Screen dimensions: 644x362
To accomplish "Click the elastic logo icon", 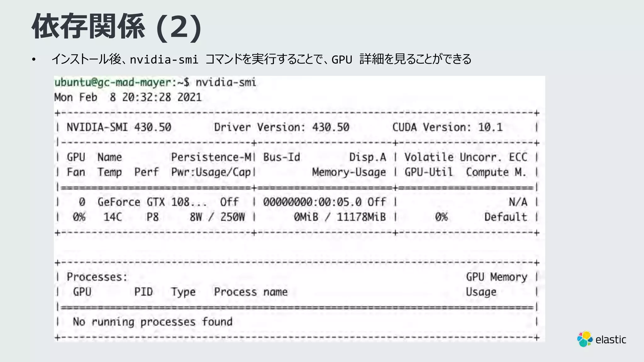I will 585,339.
